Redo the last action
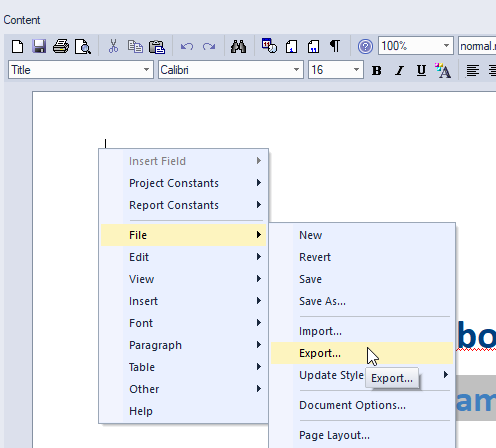496x448 pixels. 209,46
